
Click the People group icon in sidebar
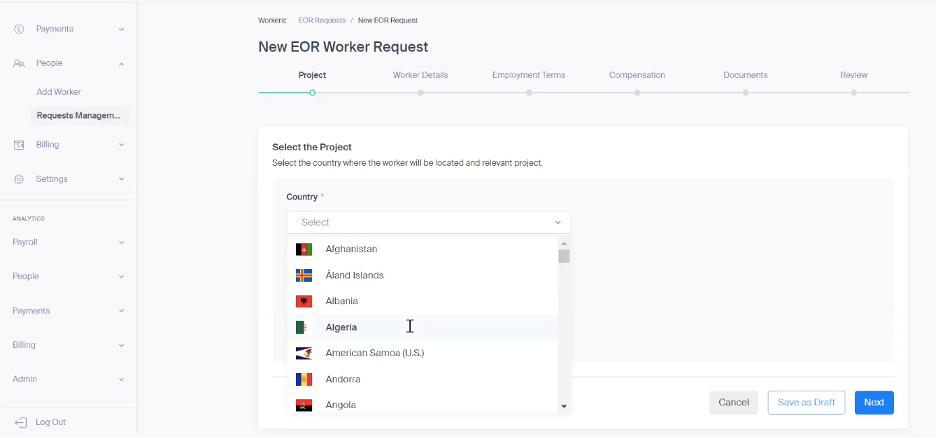click(x=19, y=63)
